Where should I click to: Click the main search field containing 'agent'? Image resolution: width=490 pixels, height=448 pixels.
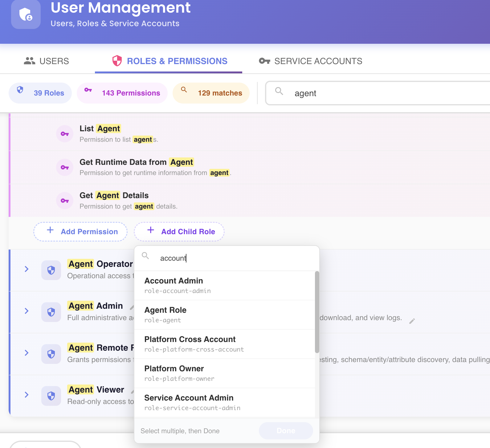click(378, 93)
